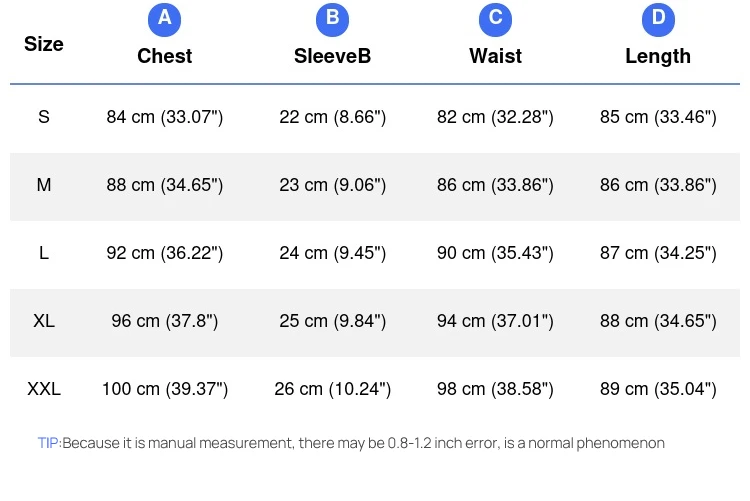Click the Size column header

(44, 44)
